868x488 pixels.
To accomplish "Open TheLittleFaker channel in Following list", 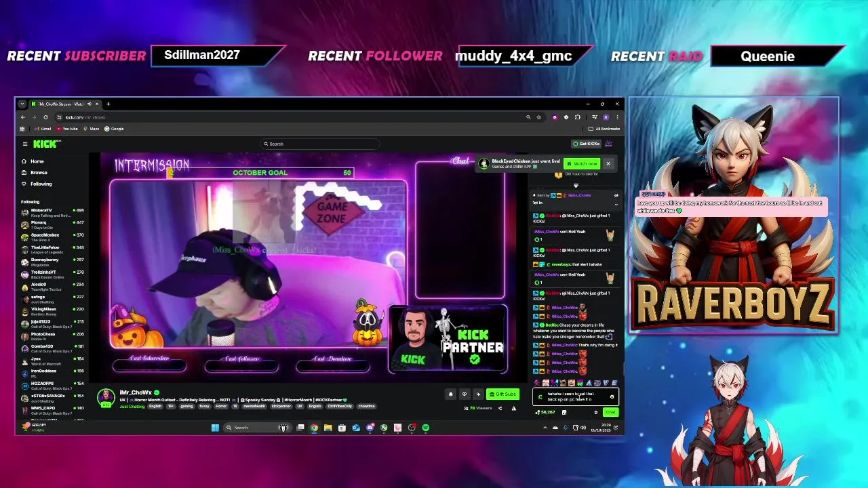I will [53, 249].
